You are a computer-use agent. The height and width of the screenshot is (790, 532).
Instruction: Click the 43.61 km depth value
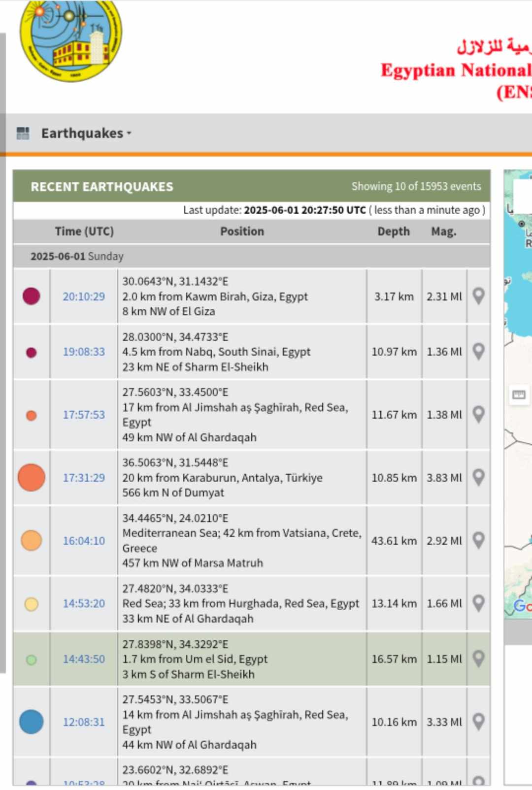394,541
